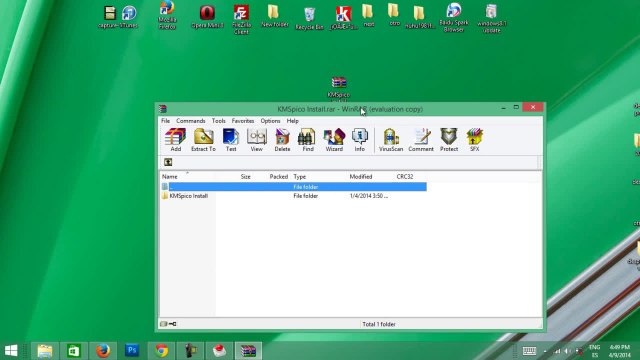Open the Options menu
The width and height of the screenshot is (640, 360).
[x=270, y=121]
